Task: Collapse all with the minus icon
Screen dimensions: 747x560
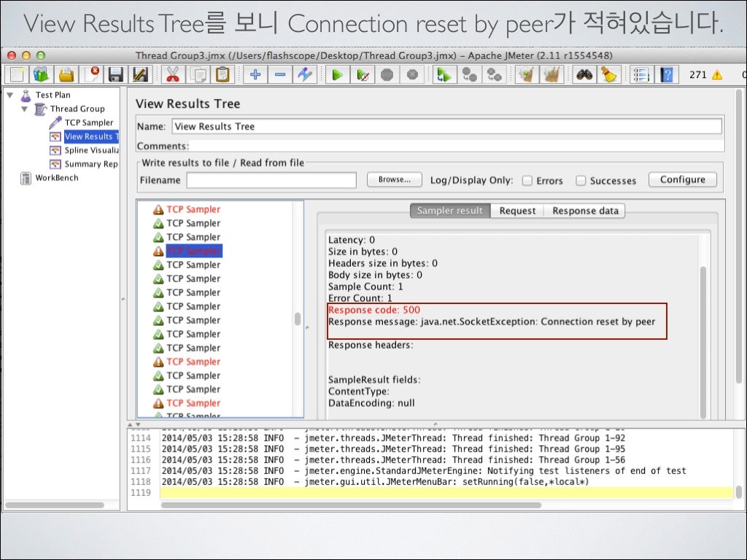Action: coord(280,75)
